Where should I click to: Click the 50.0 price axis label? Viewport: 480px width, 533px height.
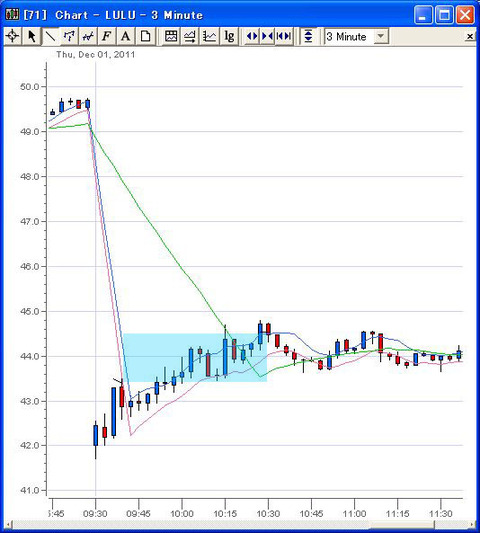(x=29, y=87)
